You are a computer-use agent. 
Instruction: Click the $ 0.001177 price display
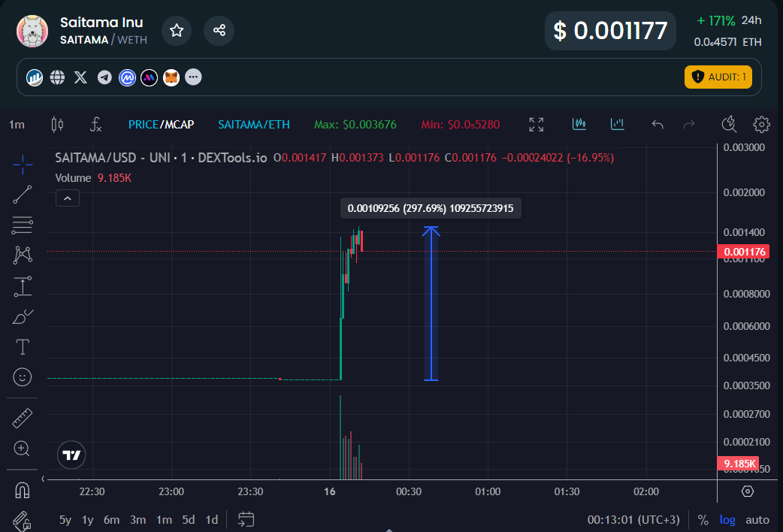point(610,31)
